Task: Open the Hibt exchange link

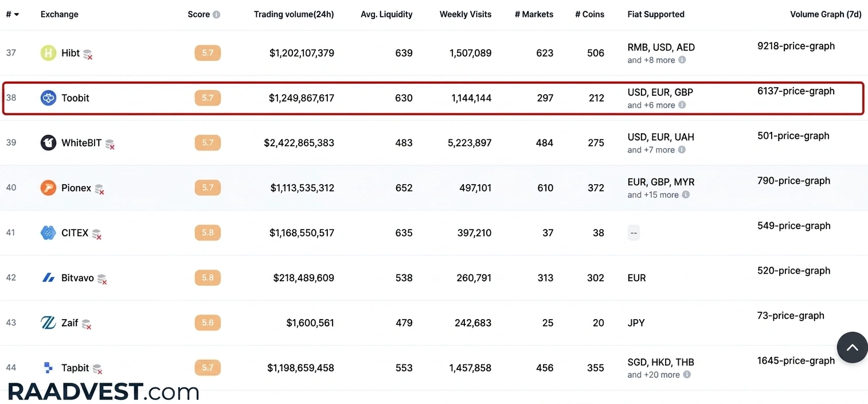Action: click(71, 53)
